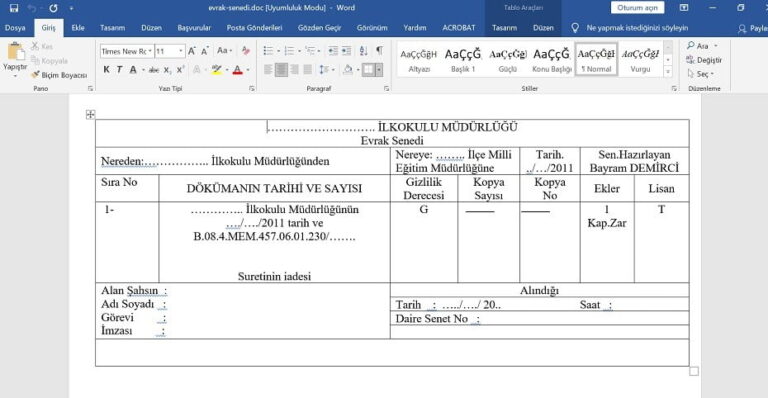Sort the selection with A-Z icon
Image resolution: width=768 pixels, height=398 pixels.
tap(363, 51)
